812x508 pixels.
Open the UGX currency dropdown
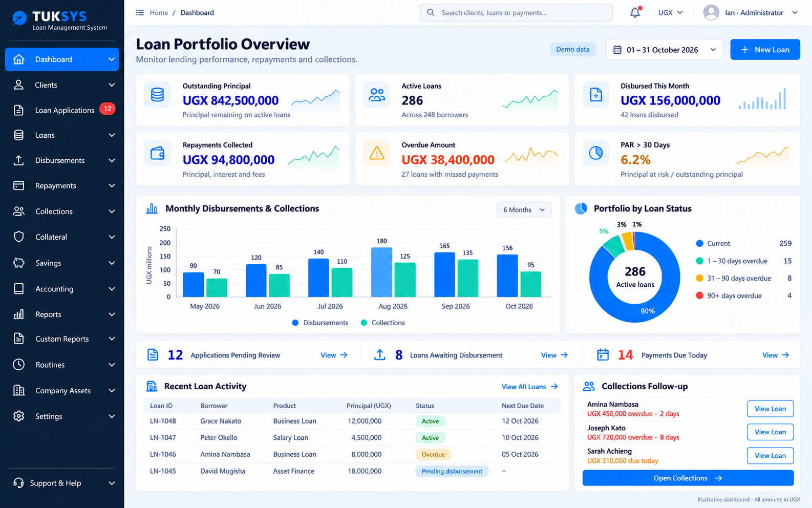pyautogui.click(x=671, y=13)
